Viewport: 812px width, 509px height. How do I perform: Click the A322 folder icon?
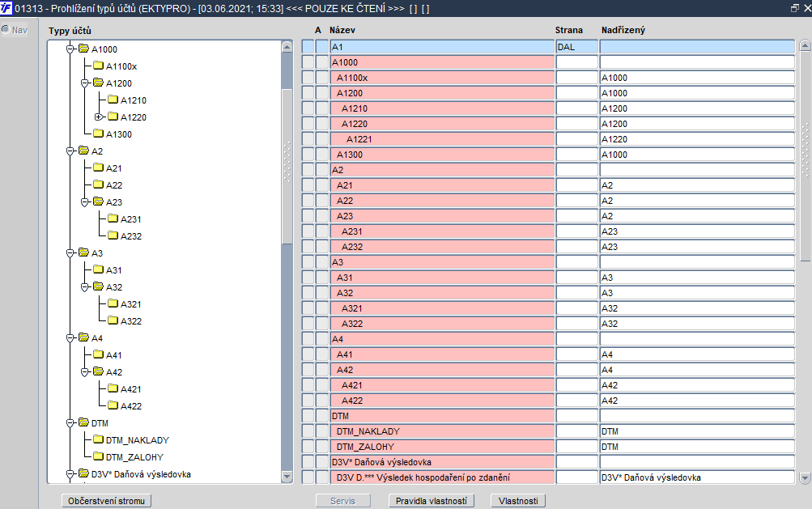(x=113, y=320)
